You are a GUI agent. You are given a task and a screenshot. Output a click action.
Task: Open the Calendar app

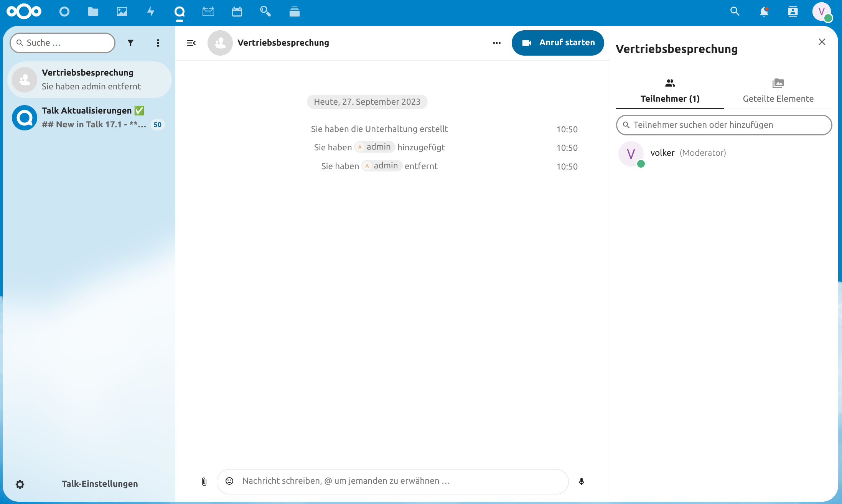[237, 12]
